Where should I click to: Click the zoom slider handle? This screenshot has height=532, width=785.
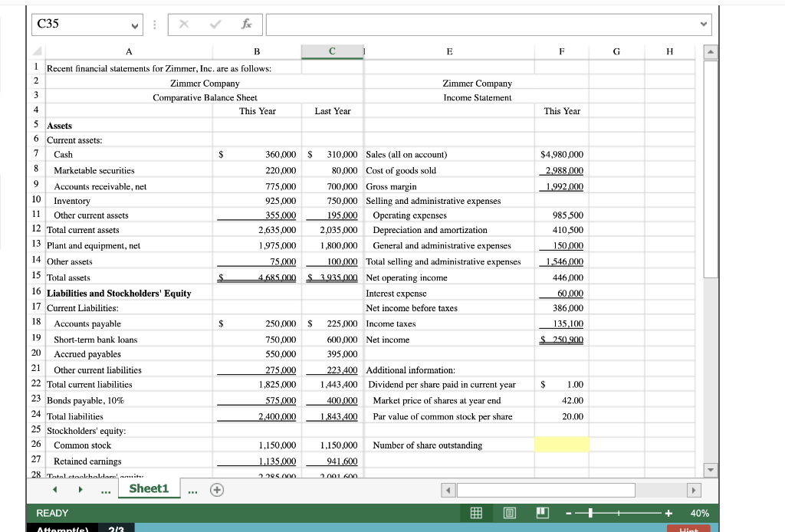pos(590,513)
